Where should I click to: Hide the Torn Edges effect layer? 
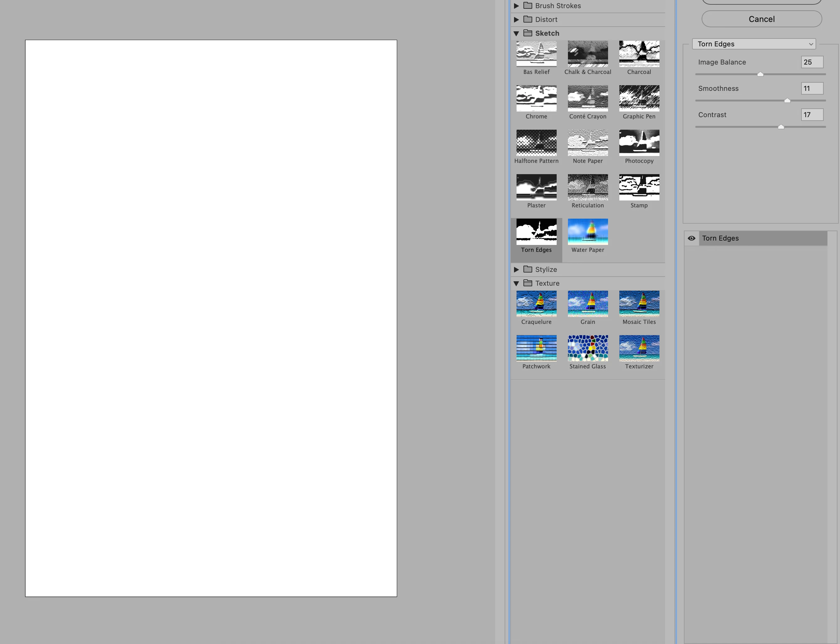pos(691,238)
